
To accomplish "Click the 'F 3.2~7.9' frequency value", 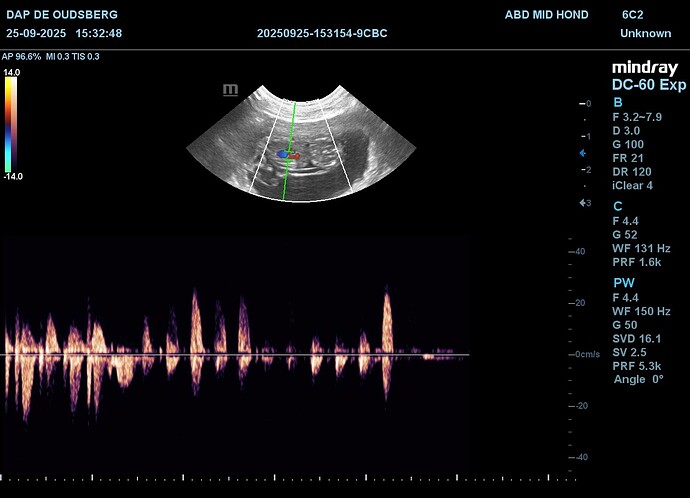I will pos(637,117).
